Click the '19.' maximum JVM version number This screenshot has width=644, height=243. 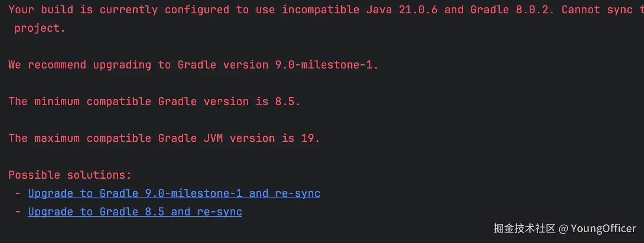(310, 138)
